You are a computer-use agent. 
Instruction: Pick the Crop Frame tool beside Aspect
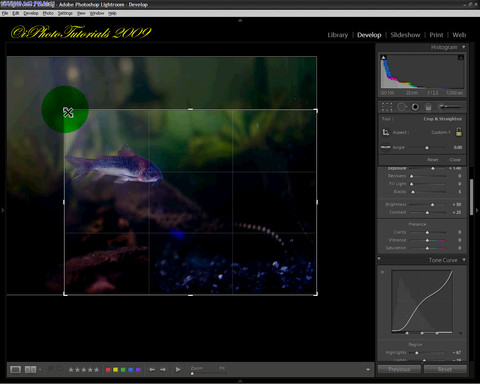tap(386, 132)
